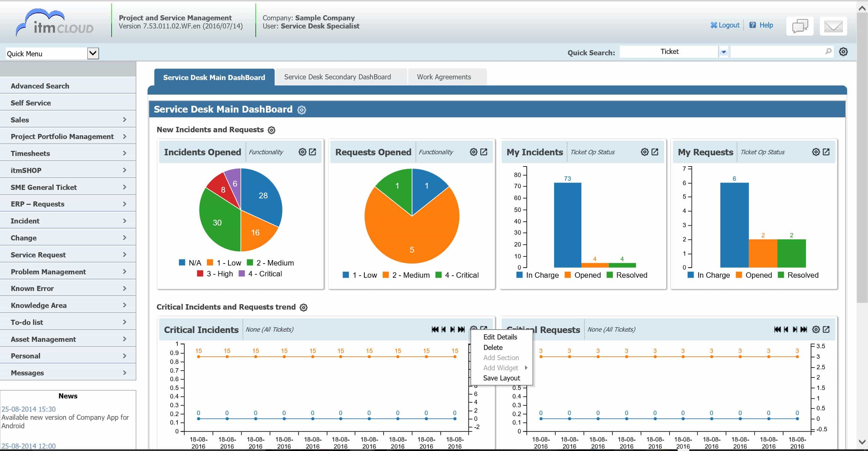This screenshot has width=868, height=451.
Task: Expand the Asset Management menu
Action: click(x=68, y=339)
